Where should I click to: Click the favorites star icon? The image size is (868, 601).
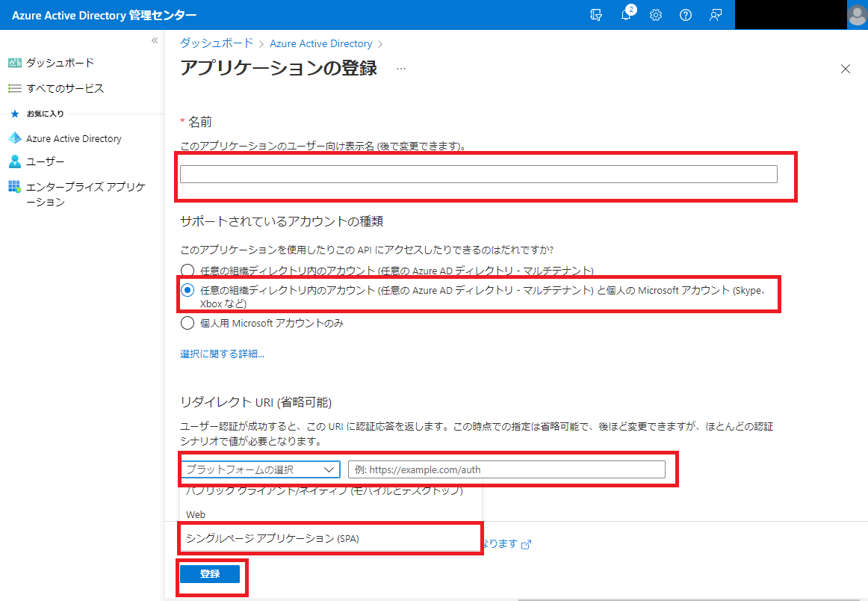click(15, 114)
